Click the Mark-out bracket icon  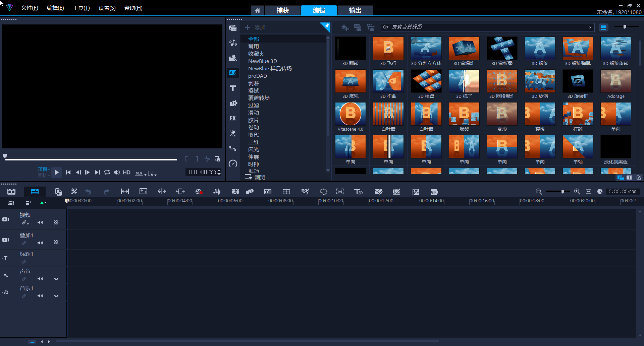(197, 159)
